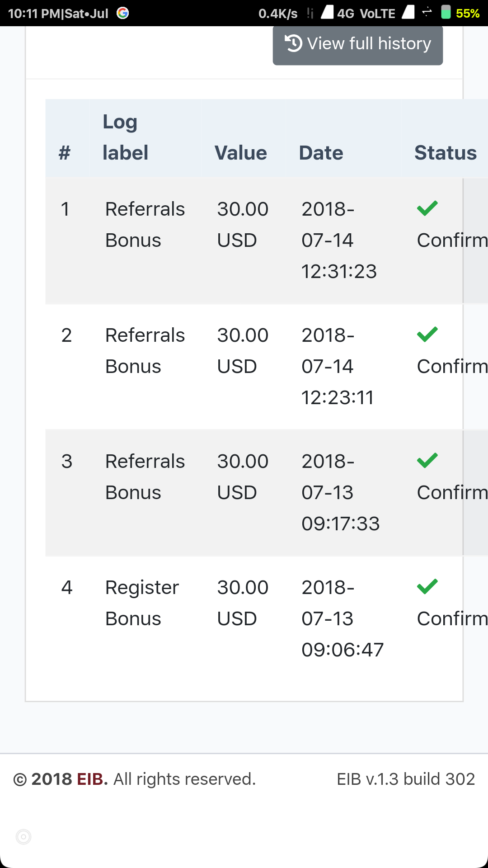
Task: Click the history clock icon
Action: (293, 43)
